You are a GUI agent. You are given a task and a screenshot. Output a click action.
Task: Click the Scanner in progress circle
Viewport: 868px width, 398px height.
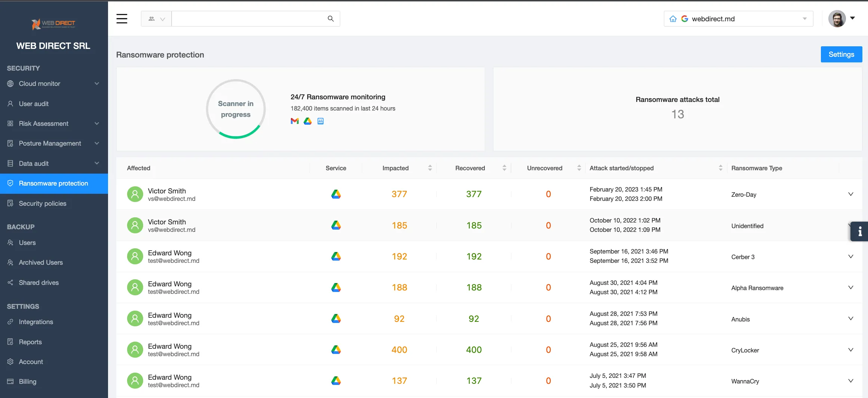236,109
